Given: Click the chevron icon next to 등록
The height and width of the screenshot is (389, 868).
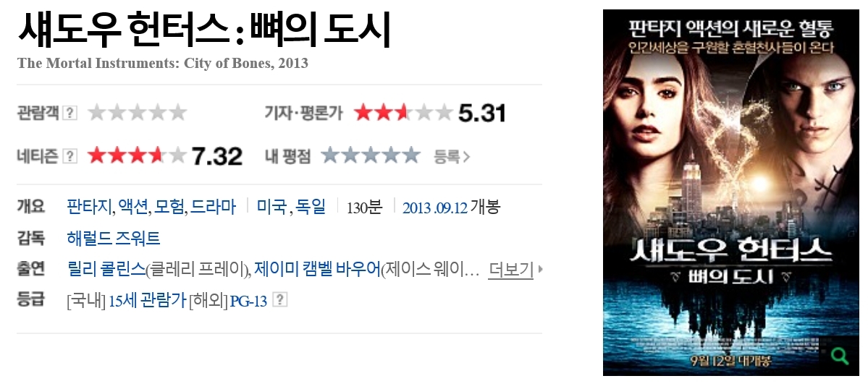Looking at the screenshot, I should point(466,157).
